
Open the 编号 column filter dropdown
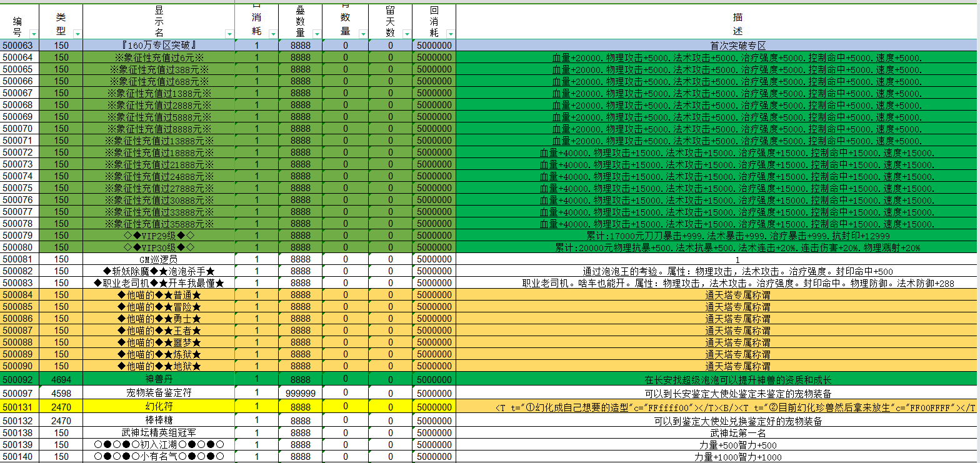tap(34, 34)
